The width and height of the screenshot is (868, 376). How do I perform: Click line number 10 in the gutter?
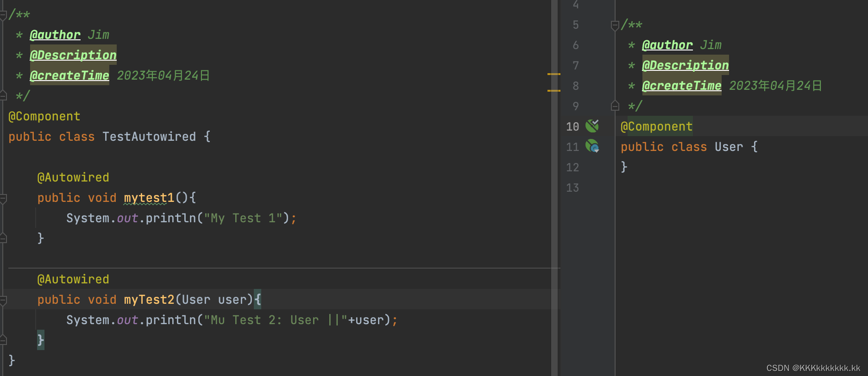click(572, 126)
